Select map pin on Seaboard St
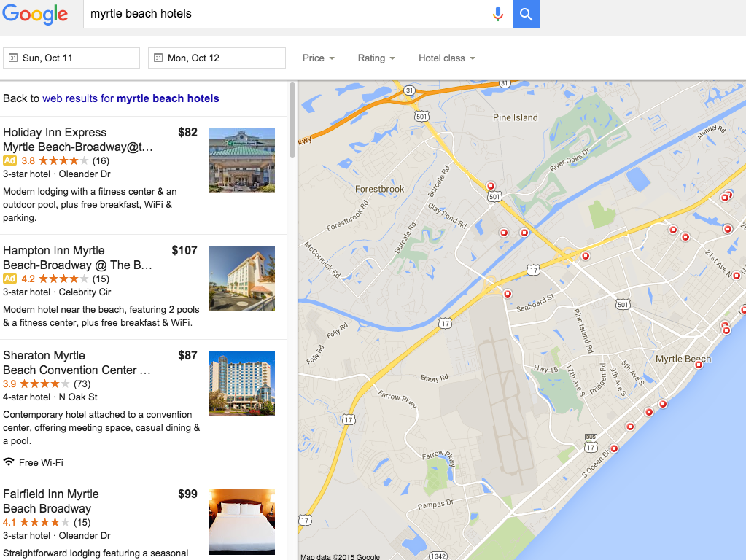The width and height of the screenshot is (746, 560). 508,294
